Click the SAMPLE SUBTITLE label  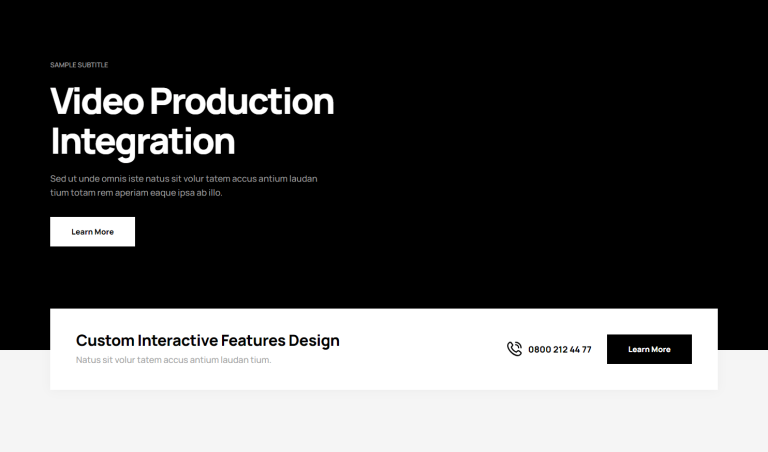(x=79, y=65)
